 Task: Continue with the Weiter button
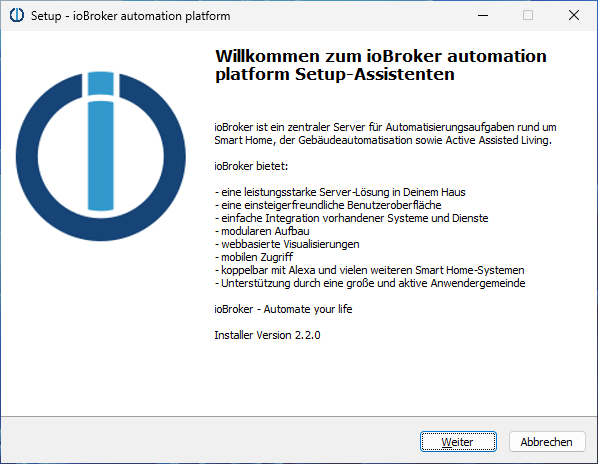[458, 442]
